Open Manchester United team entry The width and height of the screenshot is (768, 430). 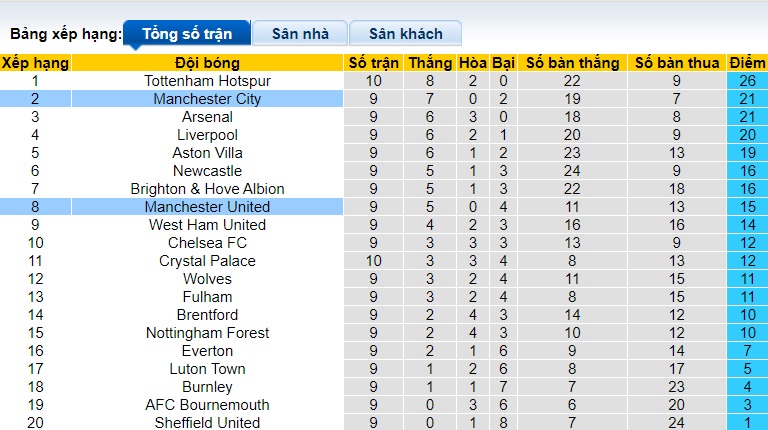(207, 207)
